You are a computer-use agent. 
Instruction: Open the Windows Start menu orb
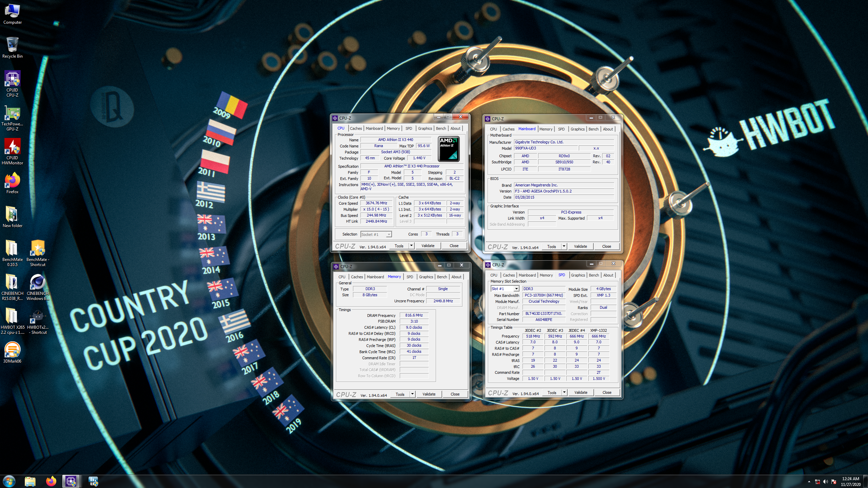9,481
